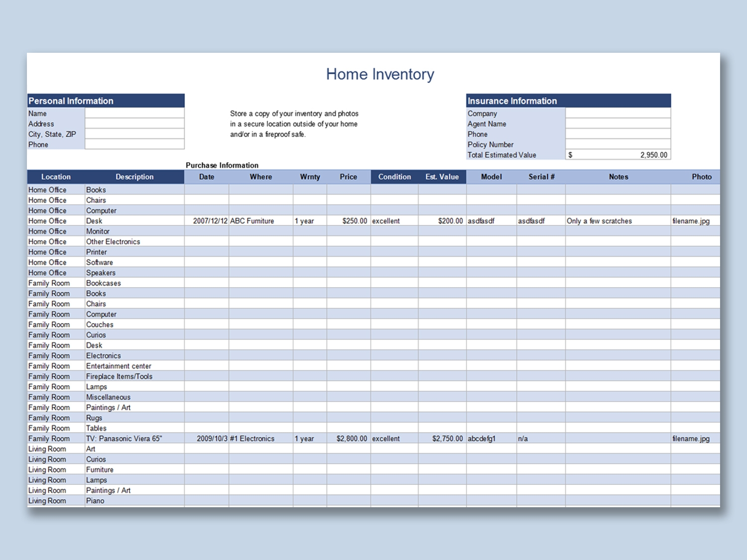Click the Name input field
Image resolution: width=747 pixels, height=560 pixels.
coord(133,113)
